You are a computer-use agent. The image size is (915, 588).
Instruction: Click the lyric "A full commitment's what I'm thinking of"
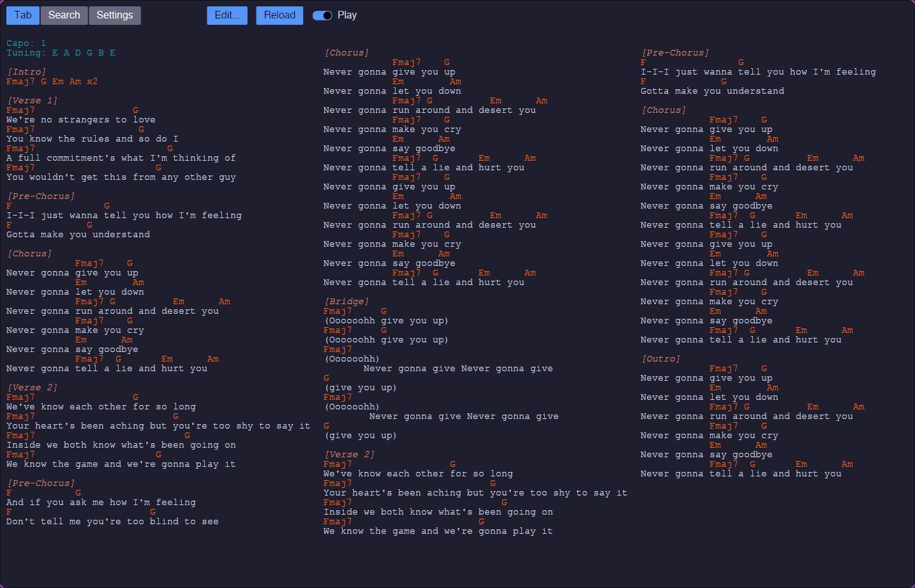click(121, 158)
